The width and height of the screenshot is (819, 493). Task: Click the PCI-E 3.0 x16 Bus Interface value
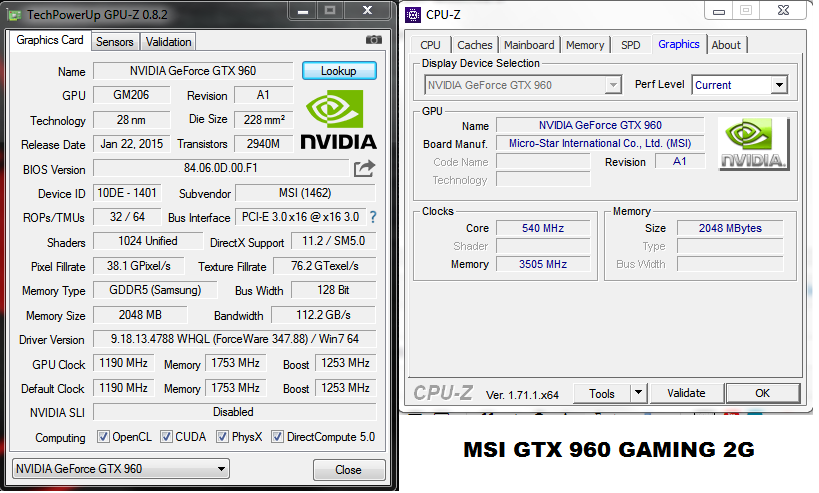coord(300,217)
